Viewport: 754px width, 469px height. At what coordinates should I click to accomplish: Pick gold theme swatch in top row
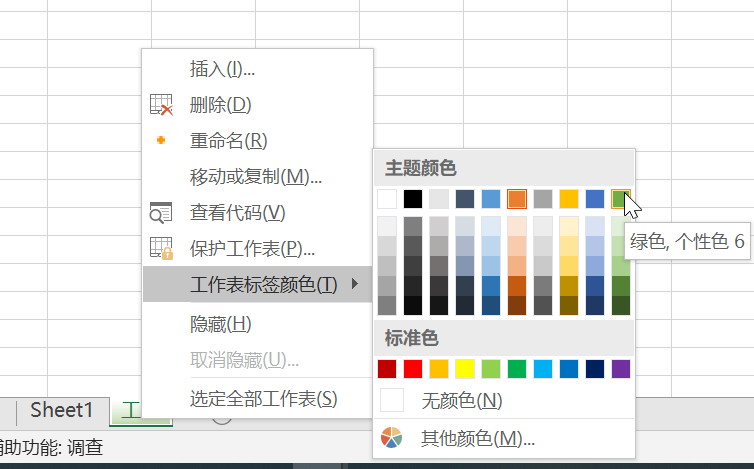click(x=569, y=199)
